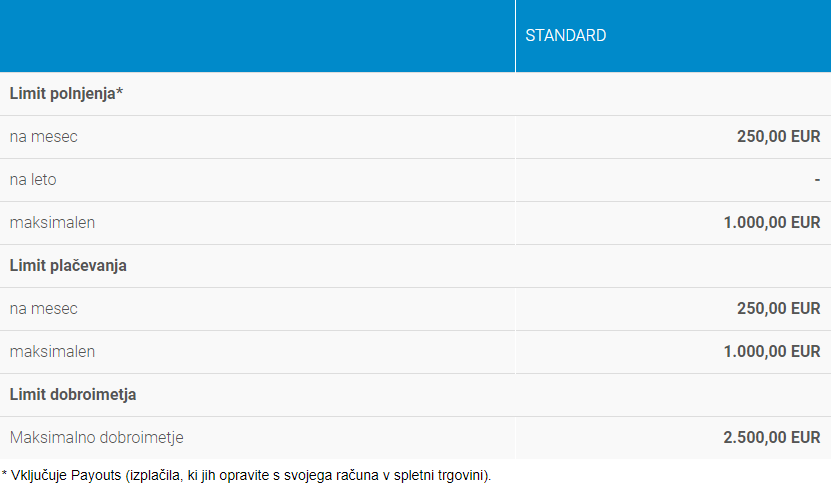Click the Maksimalno dobroimetje row label
This screenshot has width=831, height=491.
97,438
